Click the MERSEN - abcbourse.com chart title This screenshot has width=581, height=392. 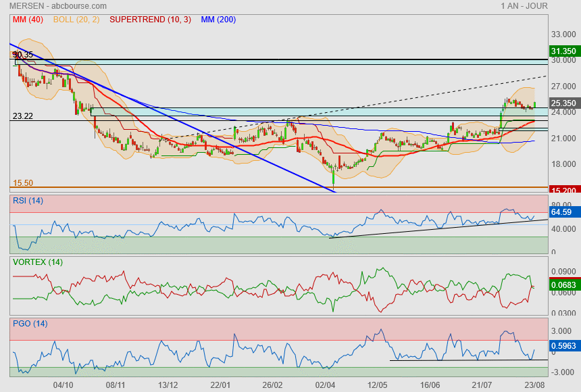[53, 6]
